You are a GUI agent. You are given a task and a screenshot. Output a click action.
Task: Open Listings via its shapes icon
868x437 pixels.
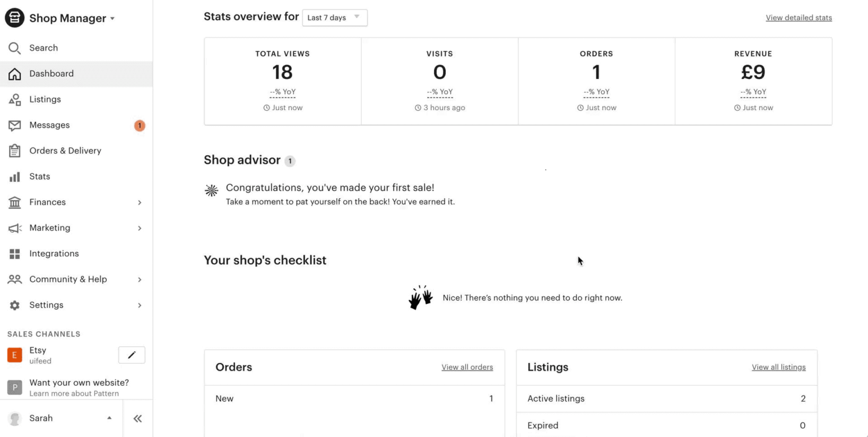(15, 99)
